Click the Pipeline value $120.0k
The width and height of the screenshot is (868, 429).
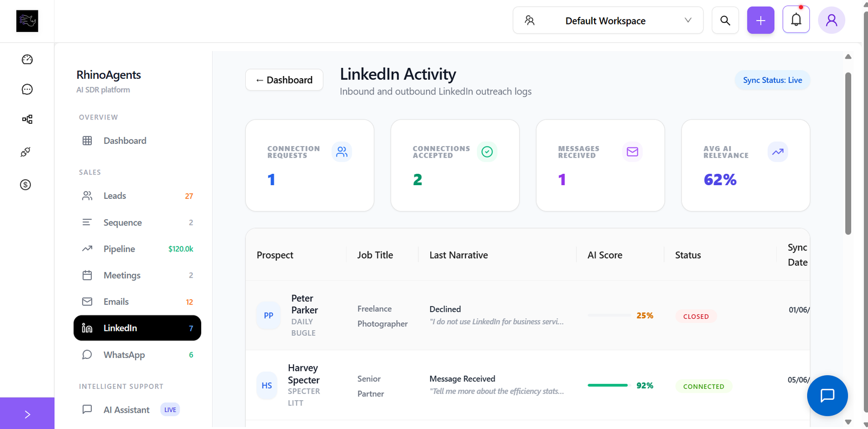pyautogui.click(x=181, y=249)
